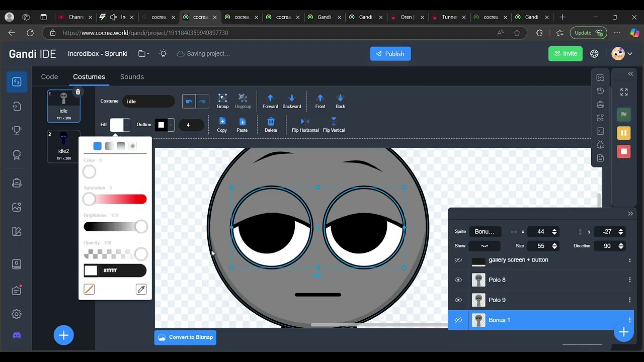This screenshot has width=644, height=362.
Task: Toggle the lightbulb theme icon
Action: [164, 54]
